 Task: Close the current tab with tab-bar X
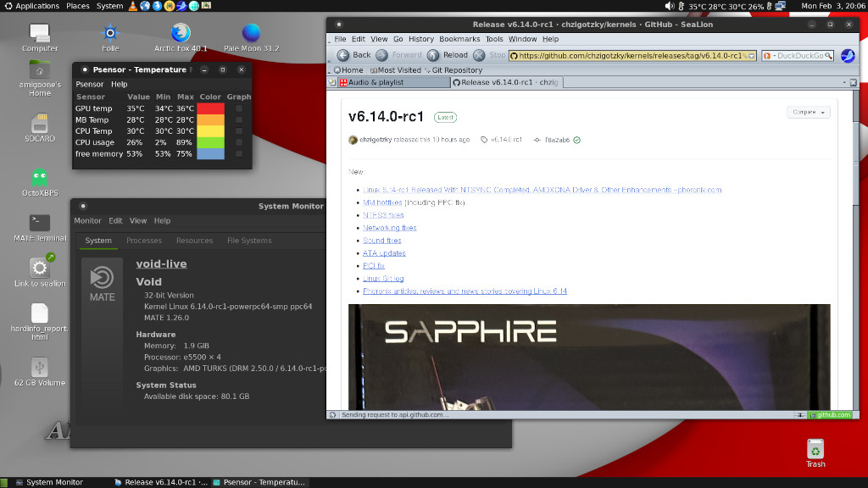[853, 82]
